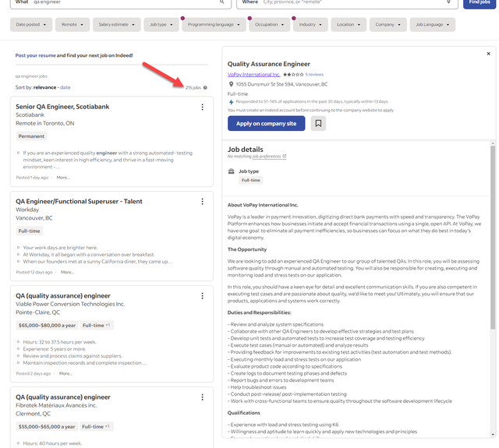Screen dimensions: 499x448
Task: Open the Remote filter dropdown
Action: (x=73, y=24)
